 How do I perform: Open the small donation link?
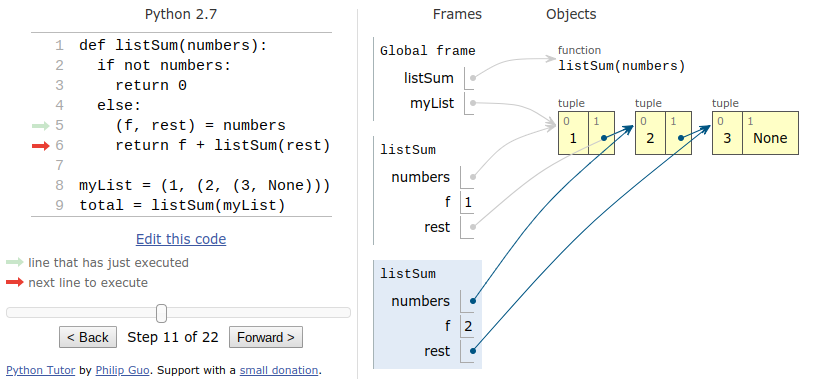click(279, 370)
